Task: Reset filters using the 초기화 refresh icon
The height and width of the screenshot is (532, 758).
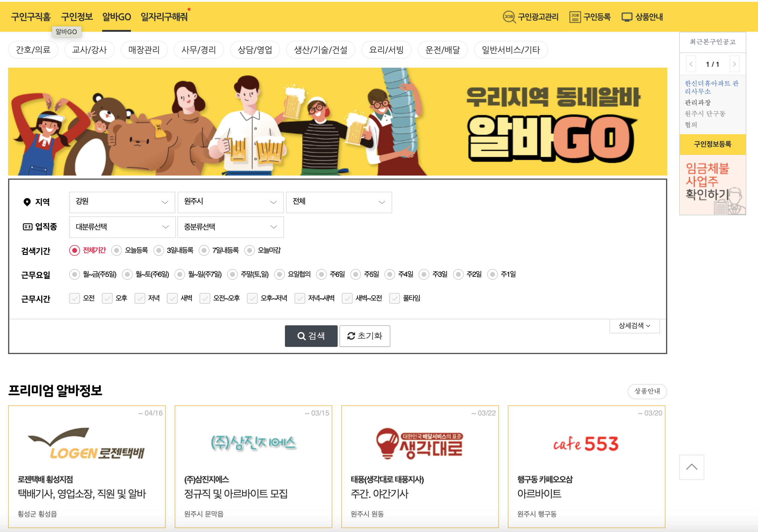Action: pyautogui.click(x=365, y=336)
